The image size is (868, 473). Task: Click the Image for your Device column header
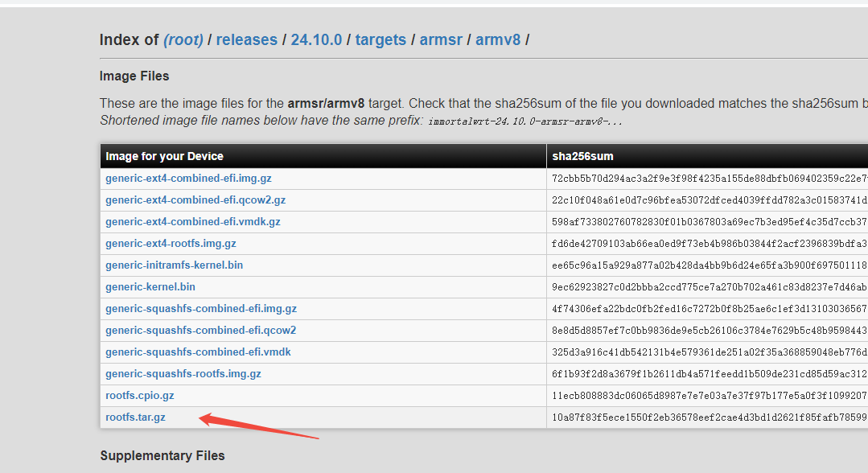[x=164, y=155]
